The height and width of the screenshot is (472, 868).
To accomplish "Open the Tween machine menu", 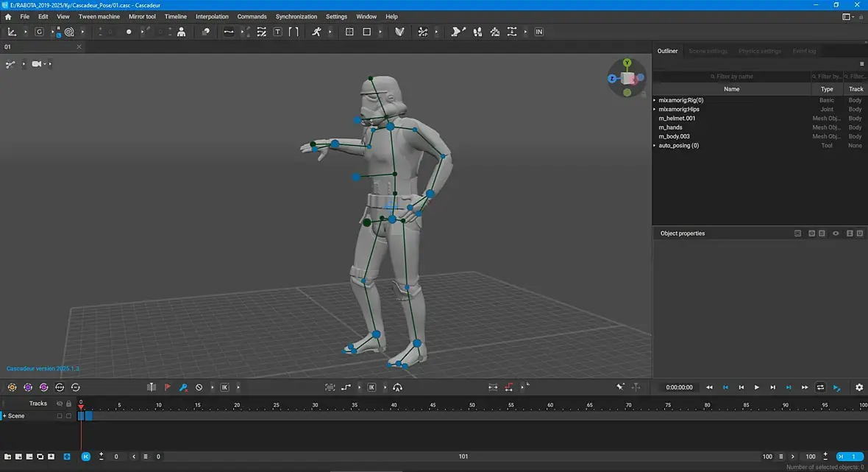I will [x=99, y=16].
